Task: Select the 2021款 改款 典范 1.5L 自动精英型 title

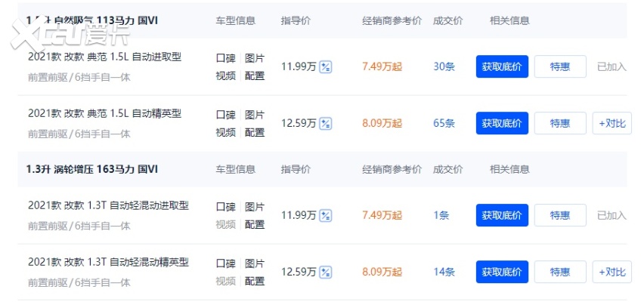Action: tap(104, 114)
